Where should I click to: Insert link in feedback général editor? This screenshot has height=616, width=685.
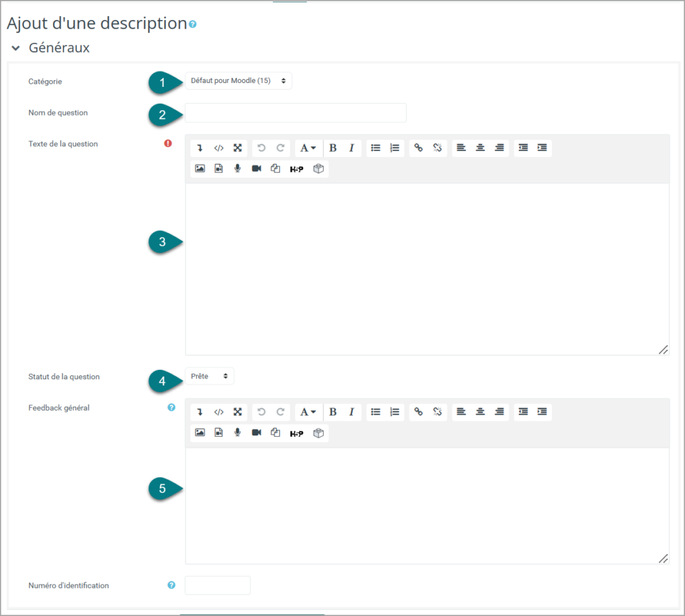[419, 411]
